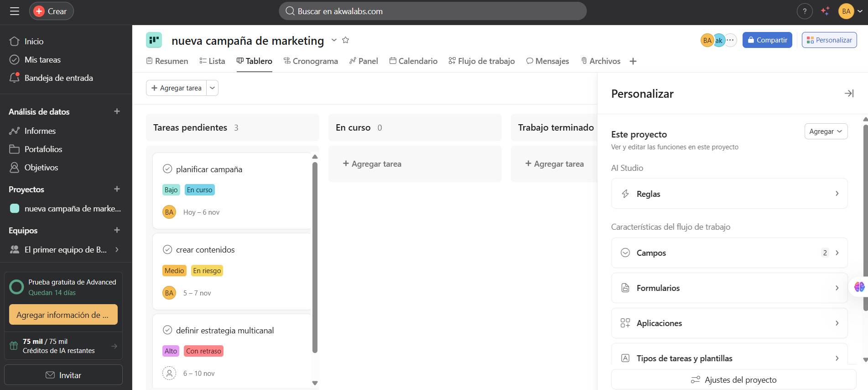Focus the Buscar en akwalabs.com search field
This screenshot has width=868, height=390.
[x=432, y=11]
